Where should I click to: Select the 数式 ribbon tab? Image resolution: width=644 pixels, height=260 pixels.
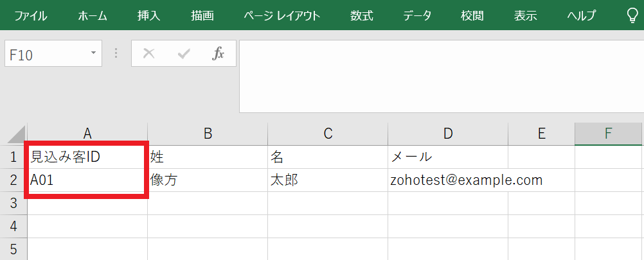(x=361, y=15)
